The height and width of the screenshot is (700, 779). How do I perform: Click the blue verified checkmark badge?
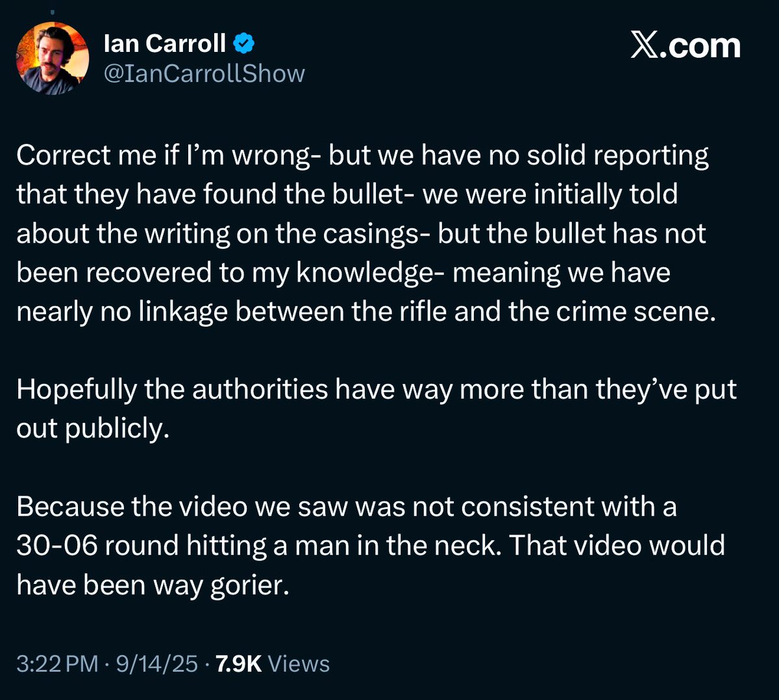pyautogui.click(x=243, y=44)
